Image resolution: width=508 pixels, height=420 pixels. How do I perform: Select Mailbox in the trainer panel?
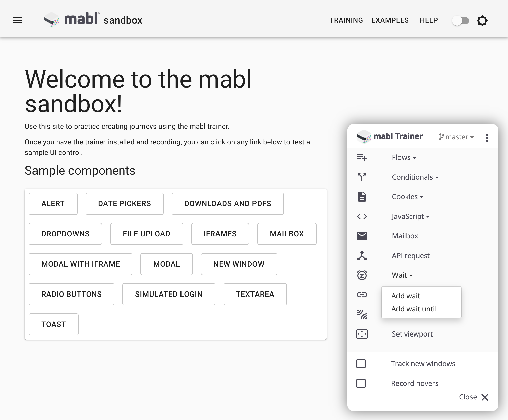point(405,236)
